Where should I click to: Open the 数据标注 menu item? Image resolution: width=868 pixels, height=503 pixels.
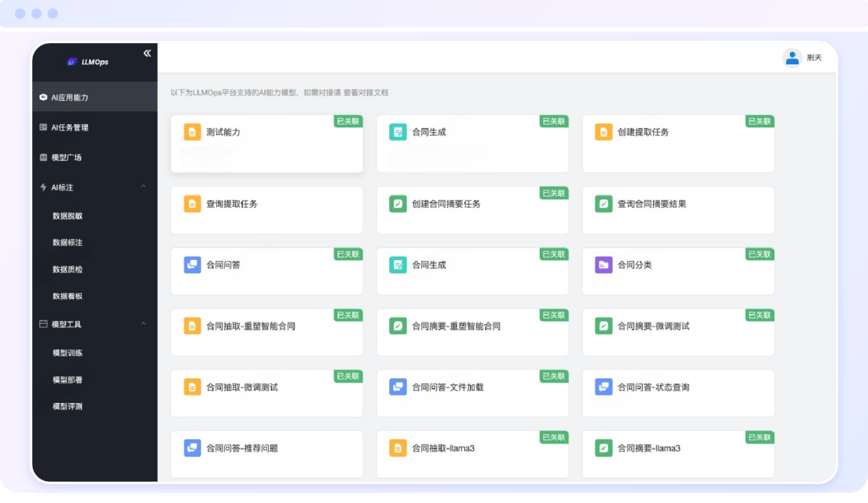click(x=67, y=242)
